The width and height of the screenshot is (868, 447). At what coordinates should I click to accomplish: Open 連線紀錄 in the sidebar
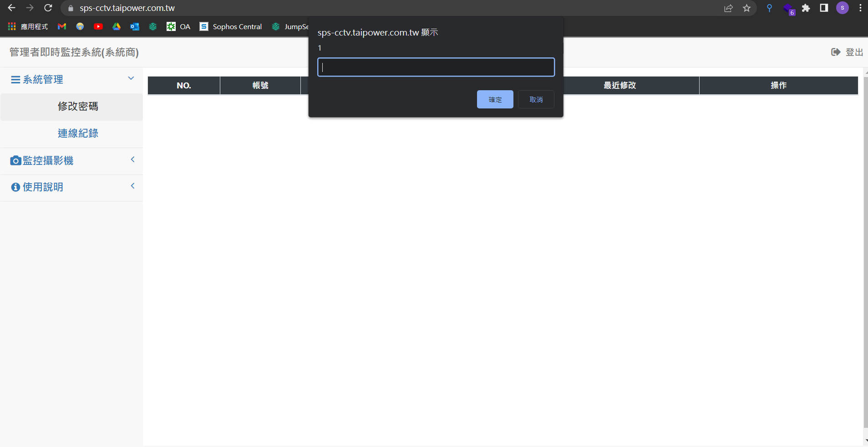pyautogui.click(x=78, y=133)
